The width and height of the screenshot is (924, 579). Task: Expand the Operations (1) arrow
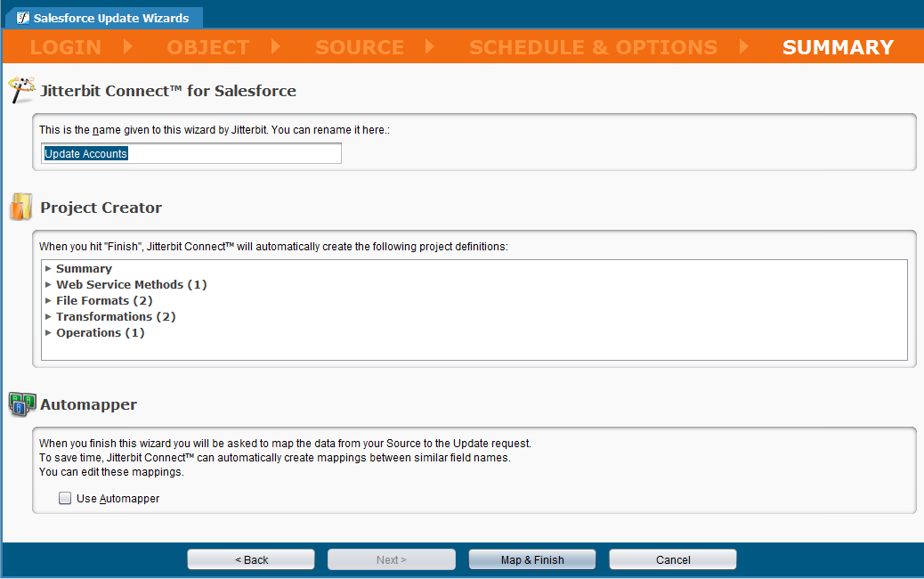(48, 333)
